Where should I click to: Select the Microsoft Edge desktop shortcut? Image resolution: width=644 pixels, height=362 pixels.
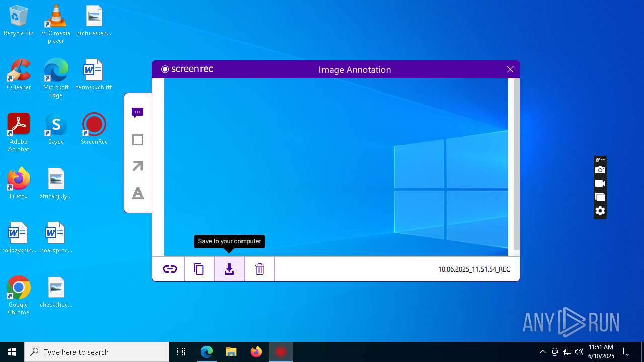(x=56, y=78)
